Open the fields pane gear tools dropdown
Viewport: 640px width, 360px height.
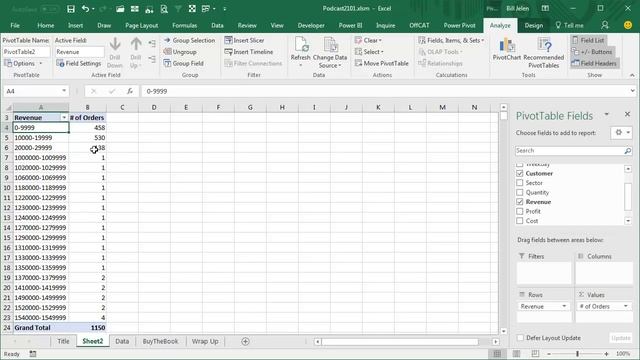(622, 133)
